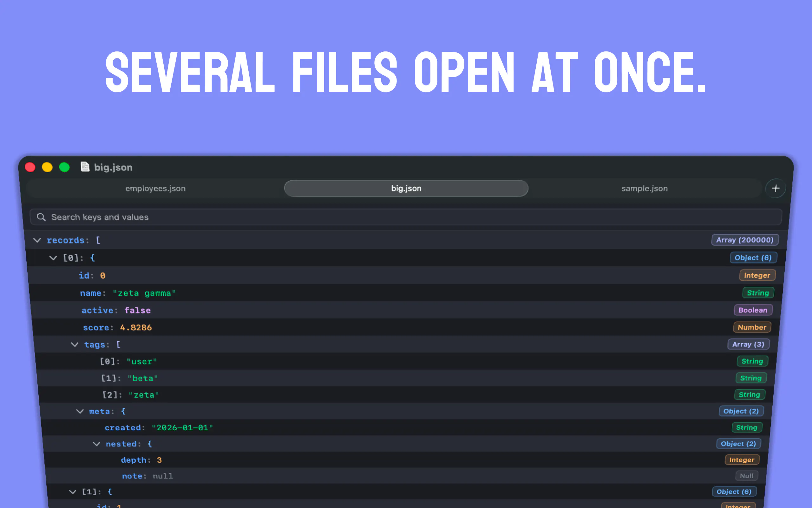Minimize the window with yellow button
The height and width of the screenshot is (508, 812).
47,167
